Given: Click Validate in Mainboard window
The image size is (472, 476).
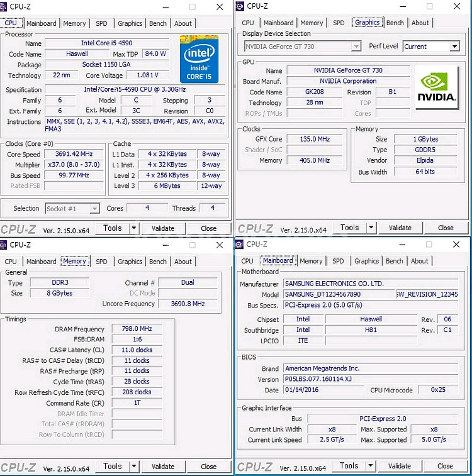Looking at the screenshot, I should coord(400,466).
